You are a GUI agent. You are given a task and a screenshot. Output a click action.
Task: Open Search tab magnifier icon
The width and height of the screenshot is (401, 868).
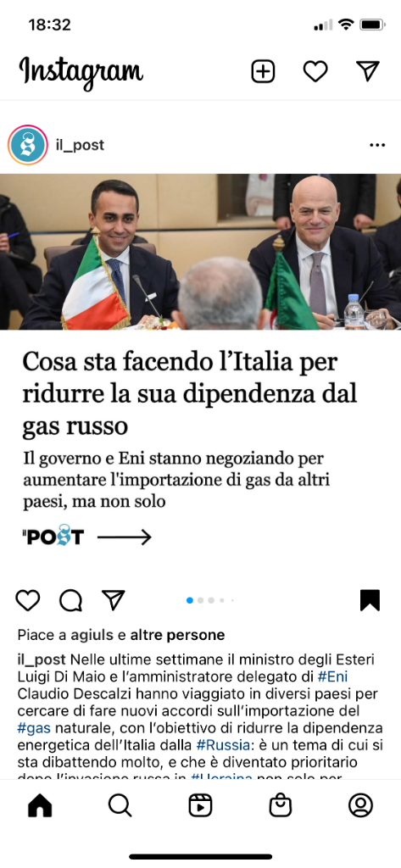click(x=120, y=805)
